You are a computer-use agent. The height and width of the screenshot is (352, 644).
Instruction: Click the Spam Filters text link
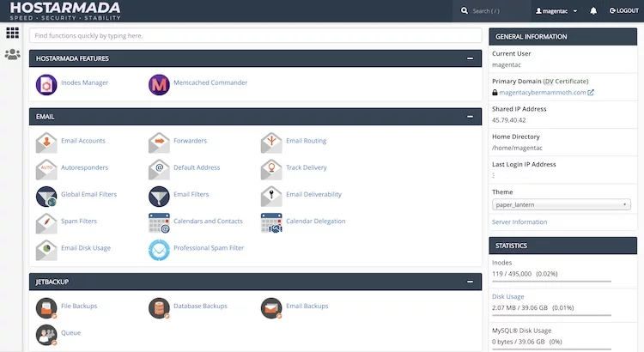79,221
